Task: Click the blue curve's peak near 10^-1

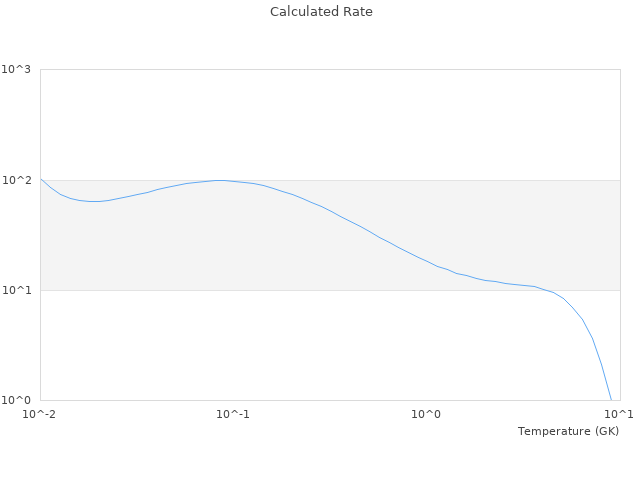Action: (x=220, y=180)
